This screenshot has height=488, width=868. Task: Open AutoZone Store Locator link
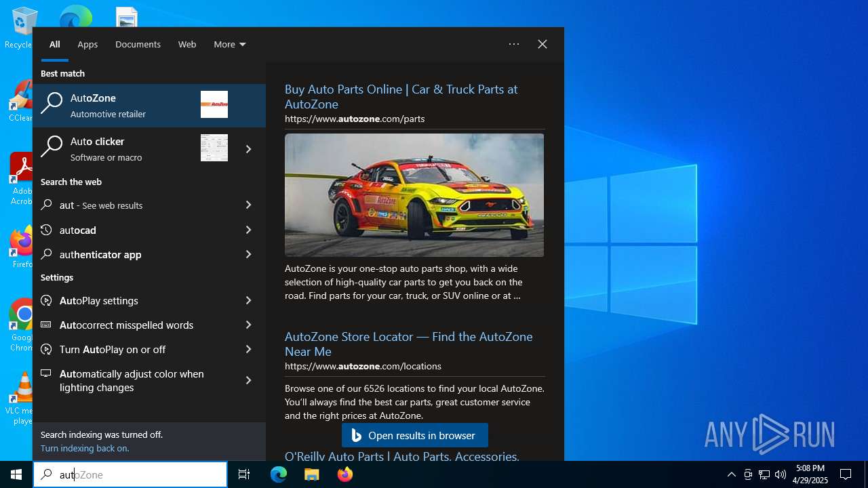tap(409, 344)
